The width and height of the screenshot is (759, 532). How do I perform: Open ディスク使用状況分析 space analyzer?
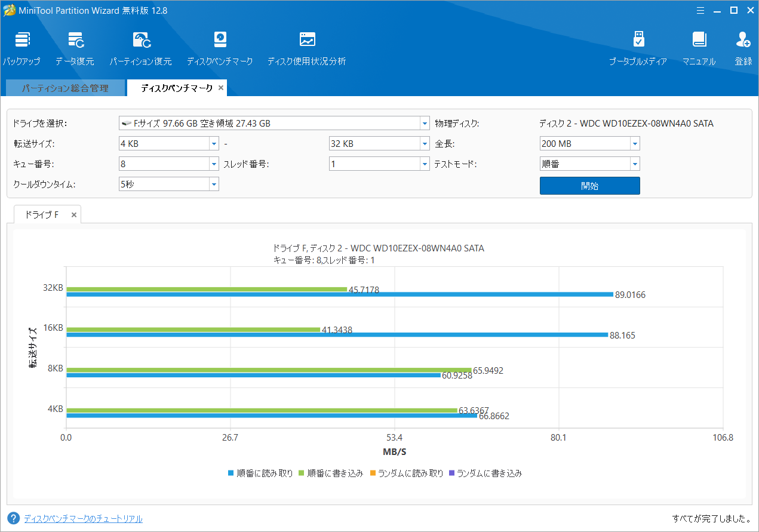click(307, 41)
